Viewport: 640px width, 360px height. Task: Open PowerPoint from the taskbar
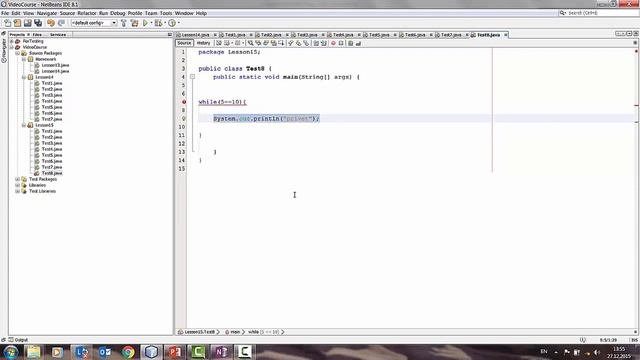click(174, 352)
